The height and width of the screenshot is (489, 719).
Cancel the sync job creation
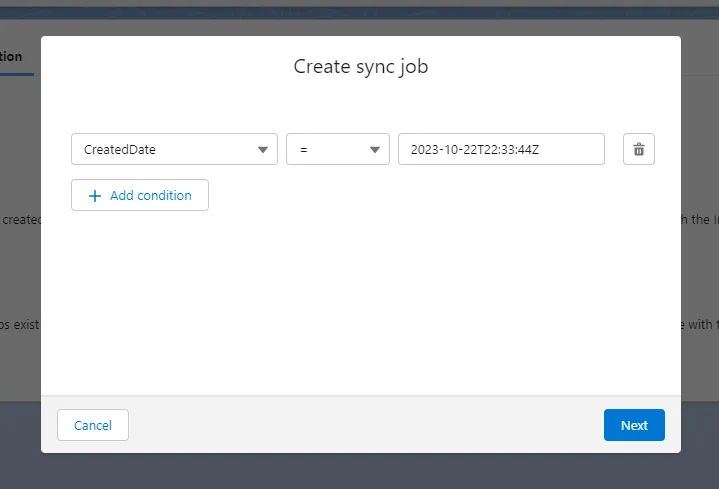(93, 425)
